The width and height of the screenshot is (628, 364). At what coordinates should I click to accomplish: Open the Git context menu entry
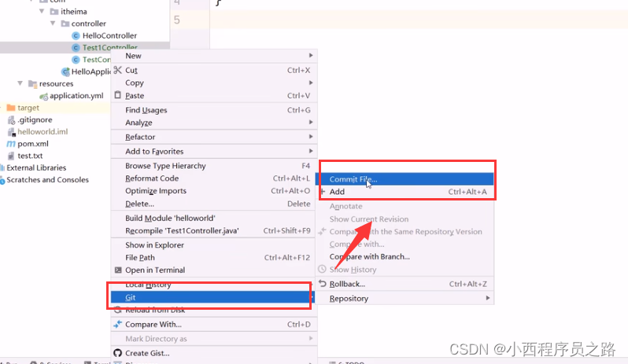[x=214, y=297]
